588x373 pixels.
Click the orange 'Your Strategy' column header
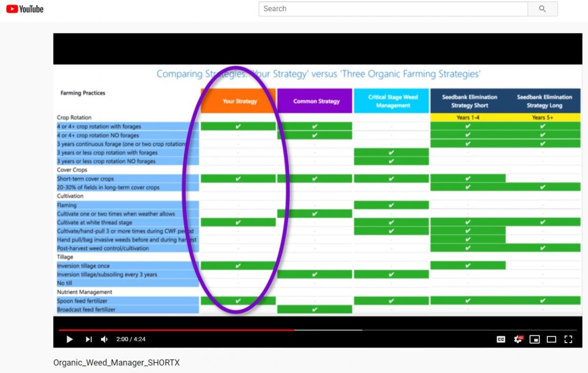[239, 101]
